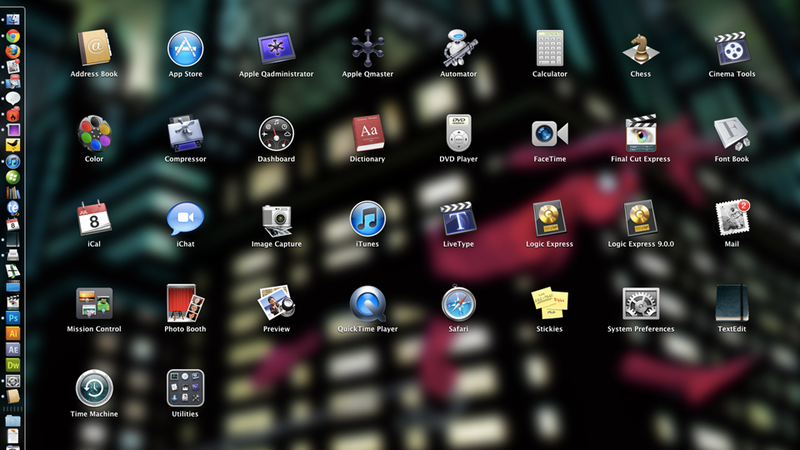Launch Illustrator from the dock
800x450 pixels.
[x=13, y=334]
